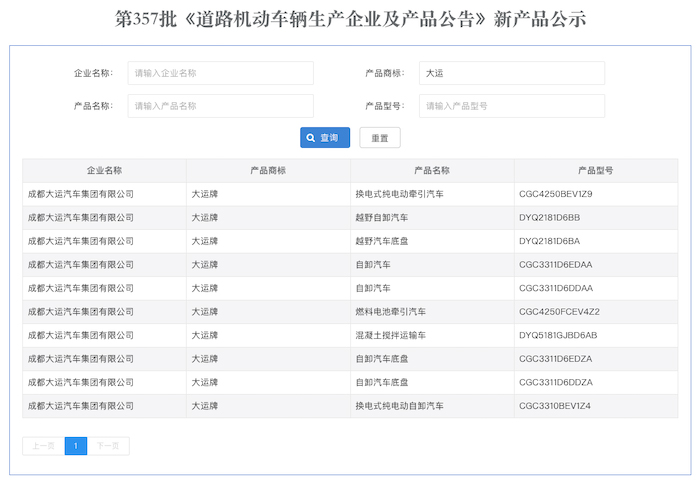The width and height of the screenshot is (700, 482).
Task: Click the 查询 search button
Action: coord(325,138)
